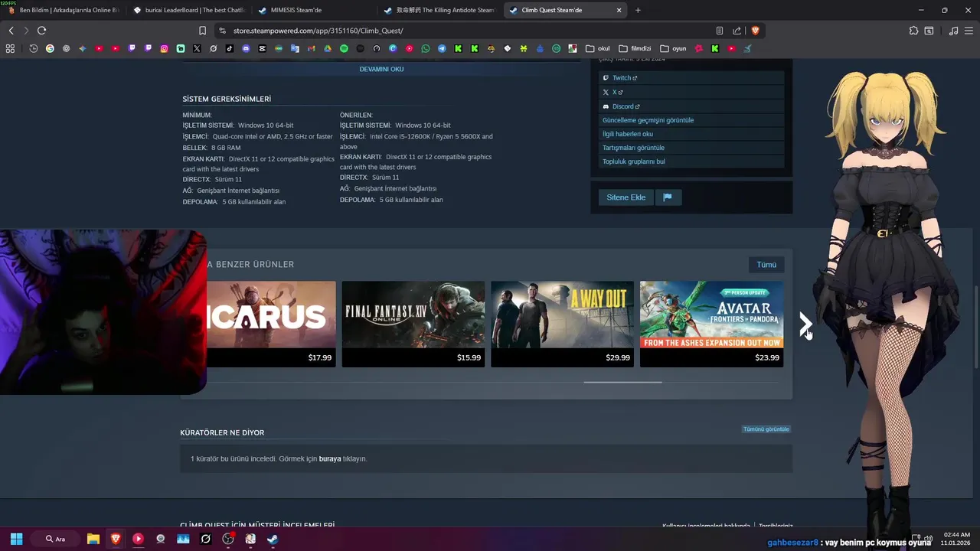Open the Instagram bookmark icon
980x551 pixels.
164,48
